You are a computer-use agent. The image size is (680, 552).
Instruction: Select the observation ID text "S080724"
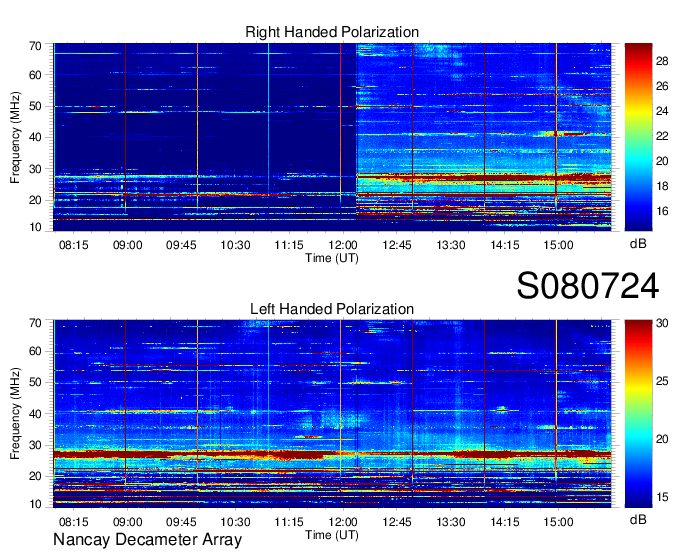(588, 285)
